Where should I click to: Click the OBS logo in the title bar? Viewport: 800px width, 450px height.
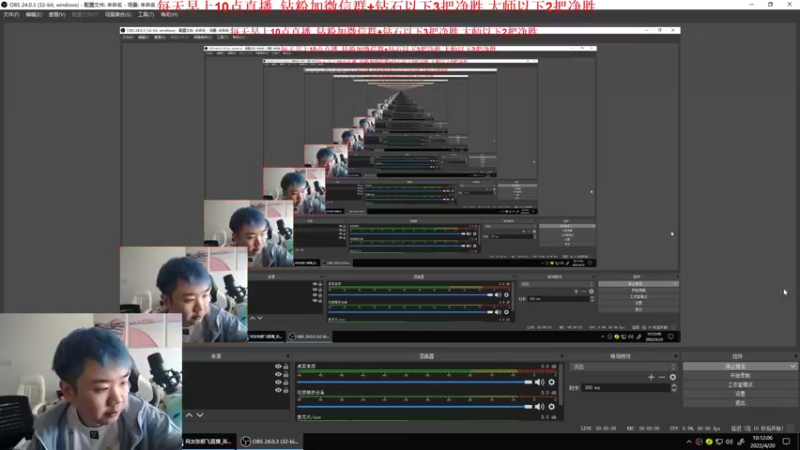point(5,5)
